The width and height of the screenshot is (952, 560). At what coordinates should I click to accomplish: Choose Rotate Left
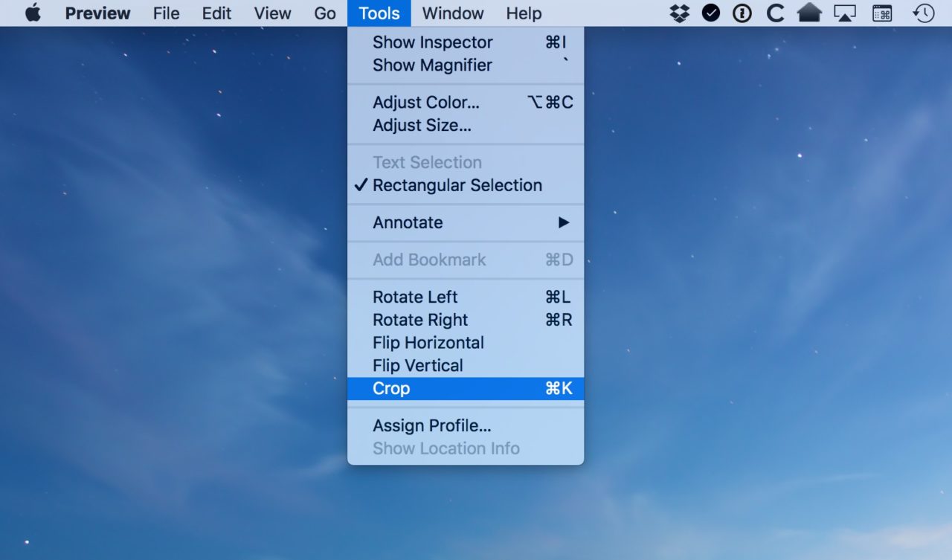tap(466, 297)
